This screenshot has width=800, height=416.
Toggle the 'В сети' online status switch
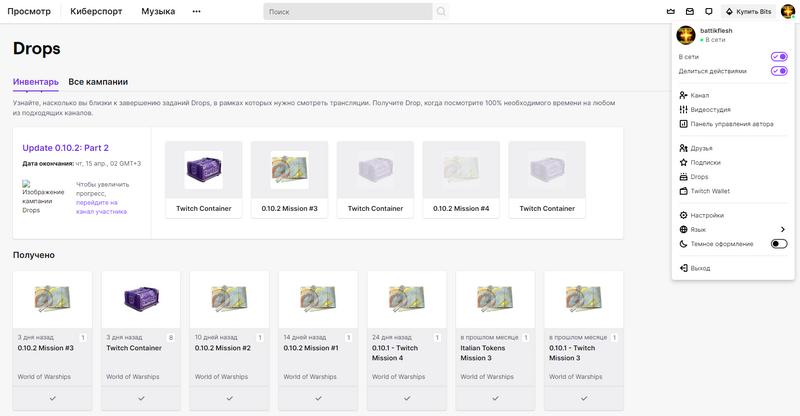(x=779, y=57)
